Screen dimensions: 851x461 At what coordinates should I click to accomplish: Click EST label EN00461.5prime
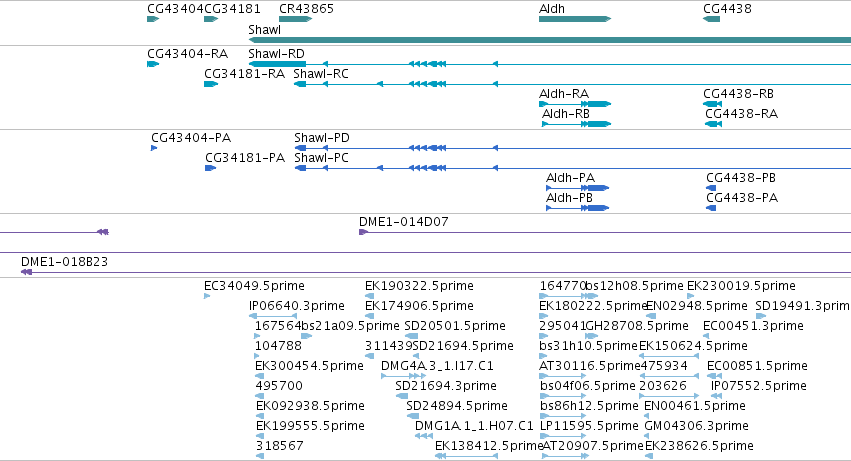[x=695, y=407]
